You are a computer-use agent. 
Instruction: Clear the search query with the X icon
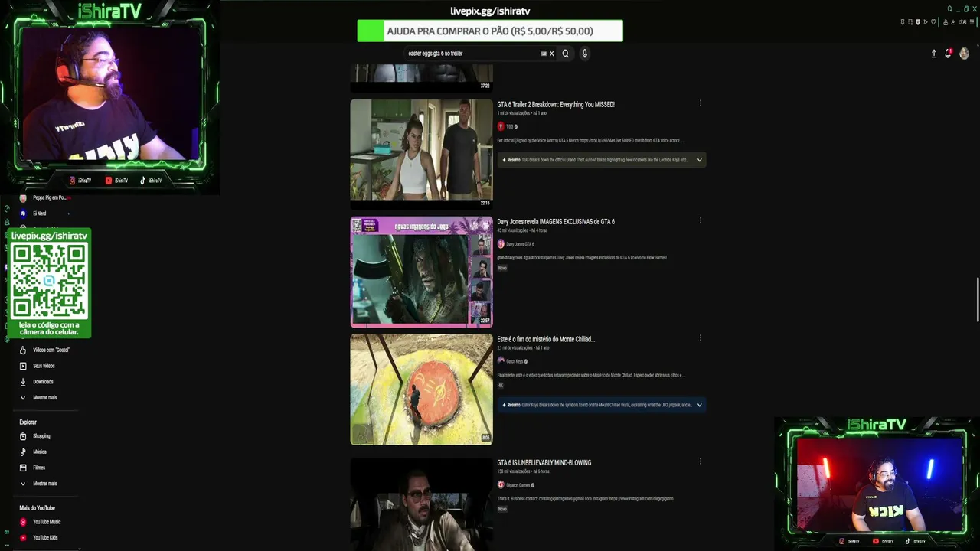click(551, 54)
